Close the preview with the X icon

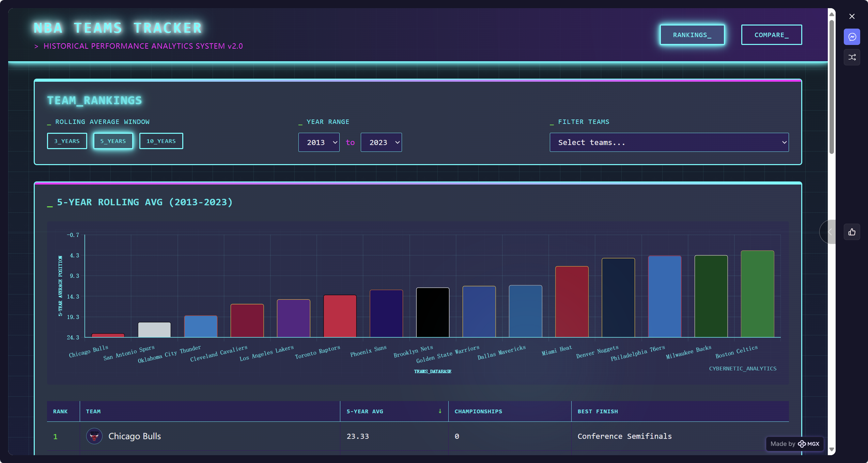[852, 16]
